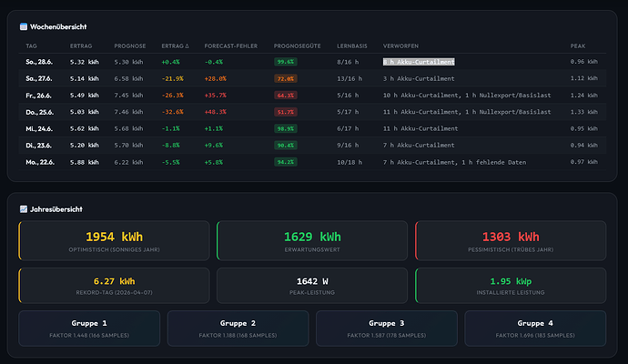Viewport: 628px width, 364px height.
Task: Sort by the Ertrag column header
Action: tap(81, 46)
